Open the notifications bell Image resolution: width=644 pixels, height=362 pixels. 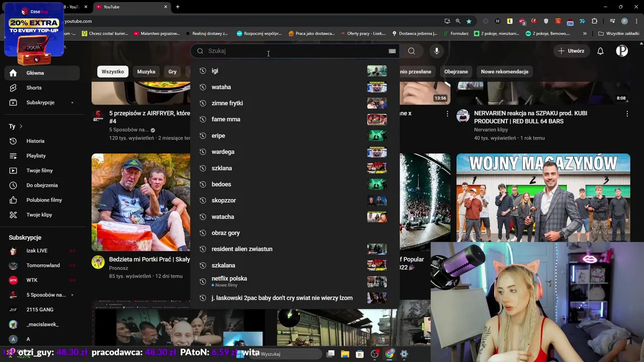(x=600, y=51)
